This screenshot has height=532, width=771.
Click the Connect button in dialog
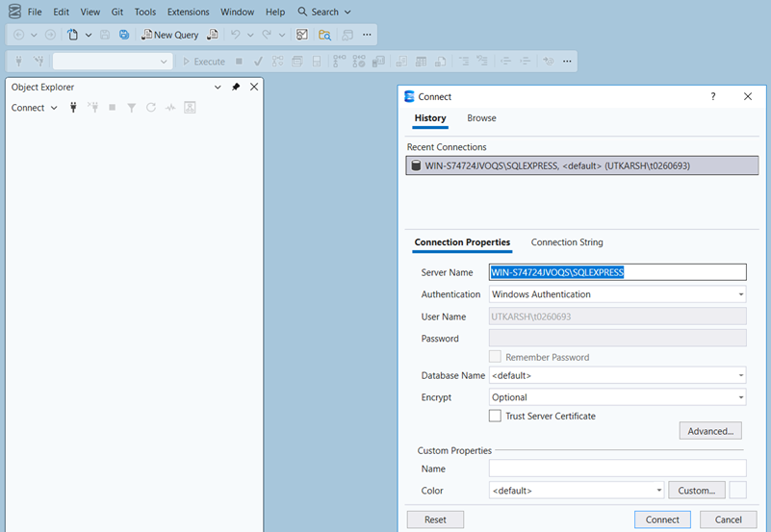click(x=662, y=519)
